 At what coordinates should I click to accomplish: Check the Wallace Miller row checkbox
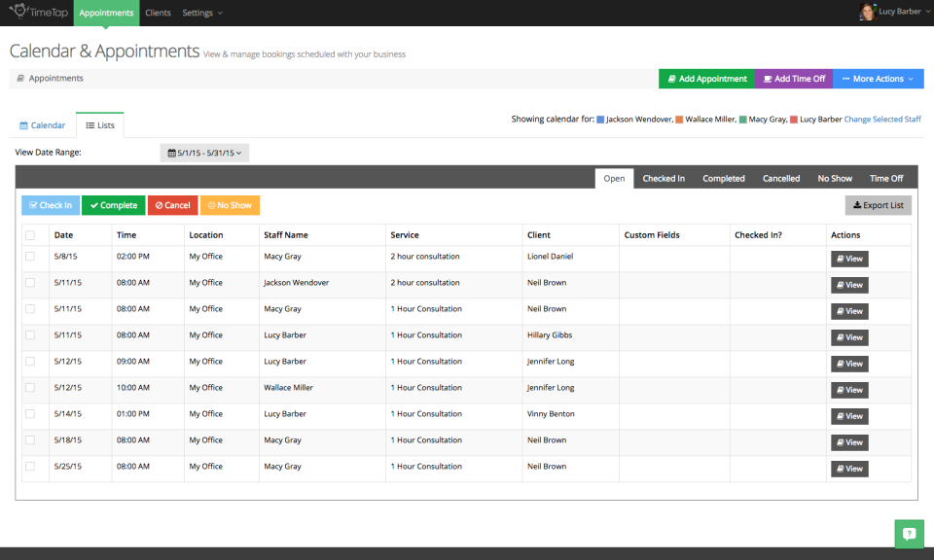click(x=30, y=387)
